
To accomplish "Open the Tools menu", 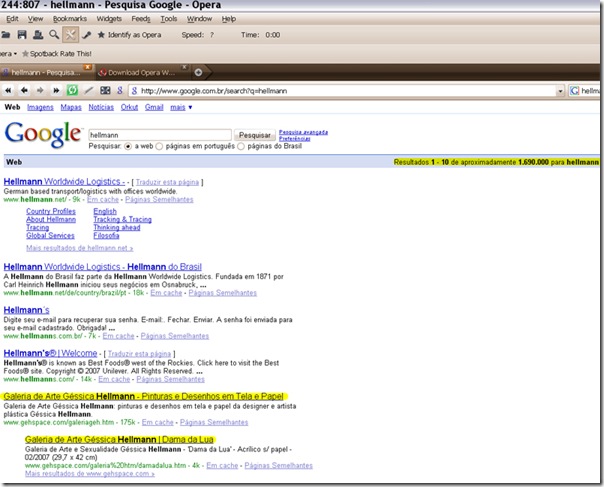I will tap(169, 19).
